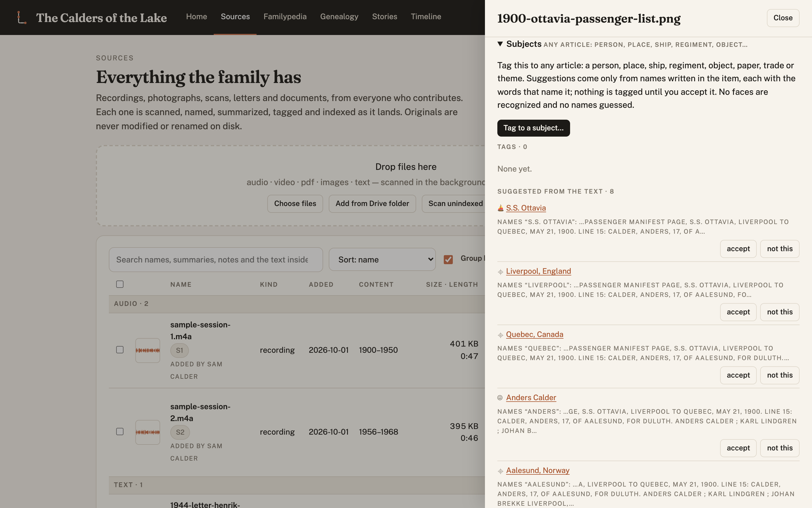Go to Stories in the navigation

(385, 16)
